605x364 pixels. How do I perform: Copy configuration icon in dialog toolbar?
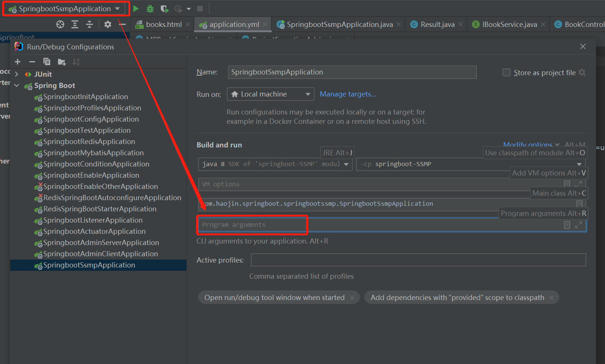47,62
